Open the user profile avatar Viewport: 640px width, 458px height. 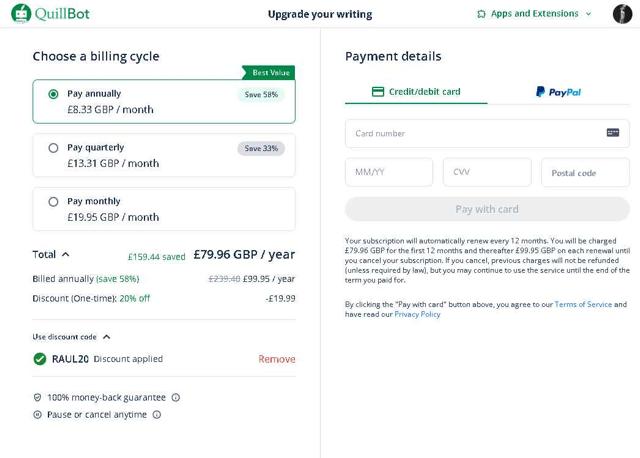coord(623,14)
